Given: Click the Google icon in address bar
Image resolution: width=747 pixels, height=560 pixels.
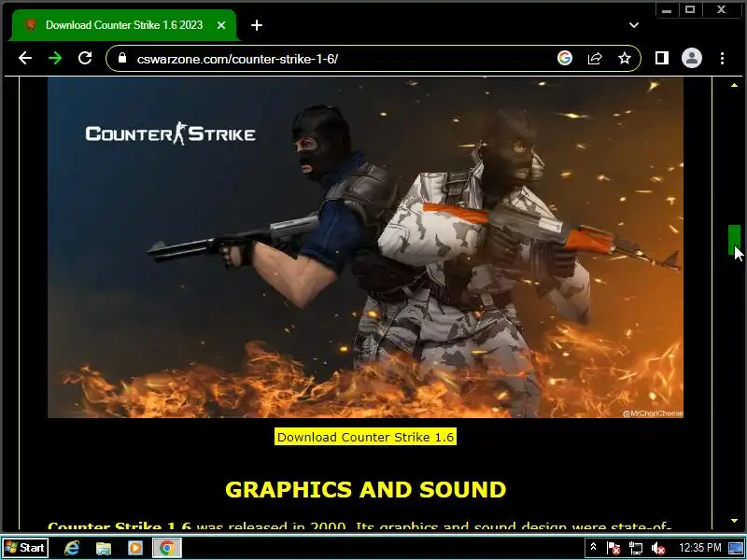Looking at the screenshot, I should (x=565, y=58).
